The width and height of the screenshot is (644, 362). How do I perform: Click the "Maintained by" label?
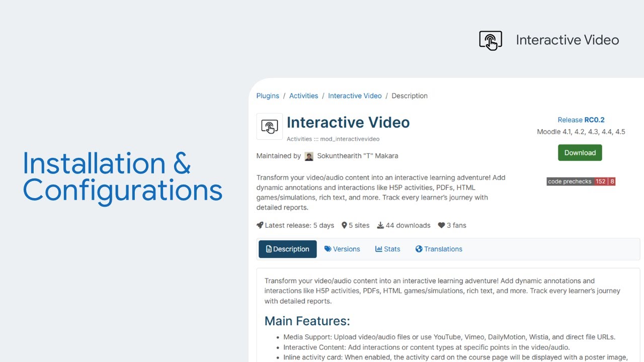[279, 156]
